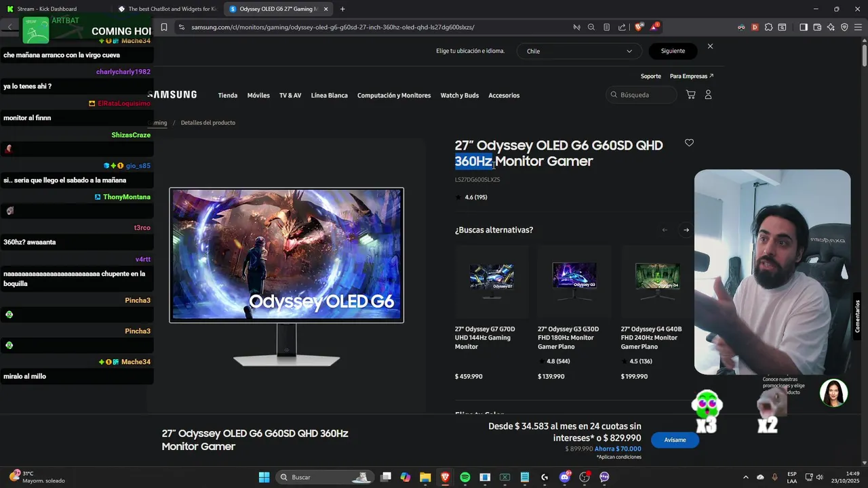868x488 pixels.
Task: Open the Comentarios side tab
Action: click(x=857, y=317)
